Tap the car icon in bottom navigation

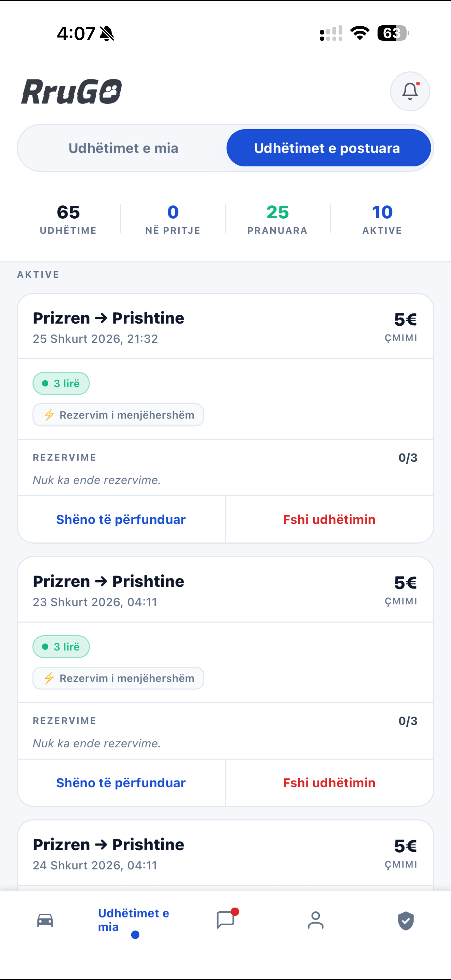(45, 920)
